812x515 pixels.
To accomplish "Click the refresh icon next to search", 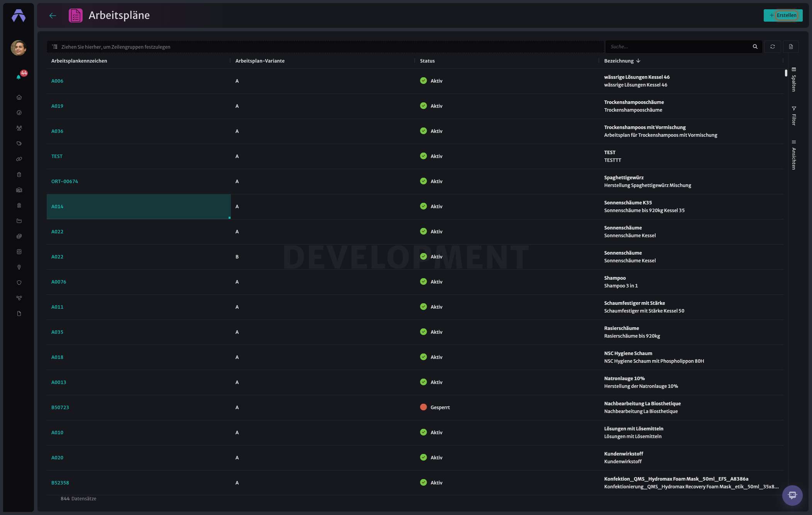I will [773, 47].
